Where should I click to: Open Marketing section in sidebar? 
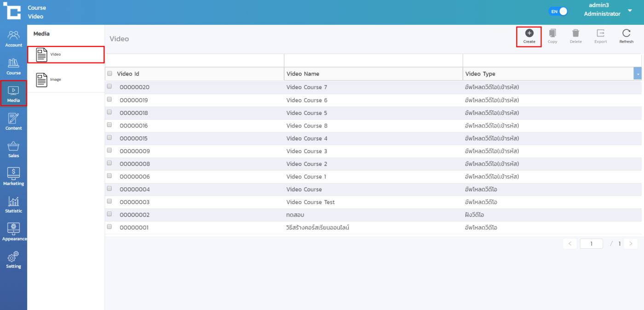click(13, 177)
